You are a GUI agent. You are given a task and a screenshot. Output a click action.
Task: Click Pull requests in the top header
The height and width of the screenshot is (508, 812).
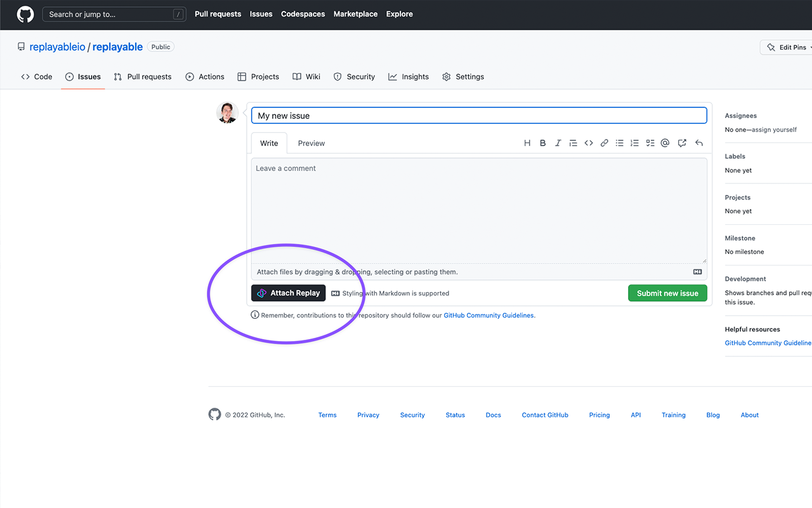coord(218,14)
